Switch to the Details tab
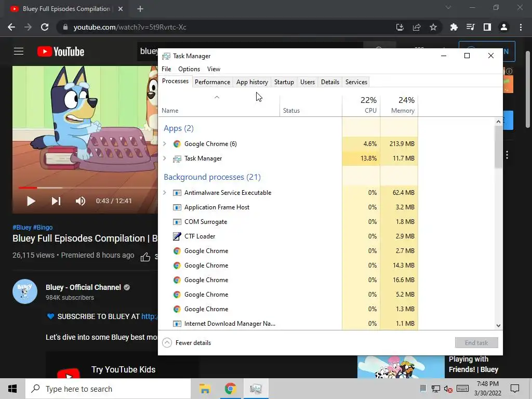This screenshot has width=532, height=399. [330, 82]
